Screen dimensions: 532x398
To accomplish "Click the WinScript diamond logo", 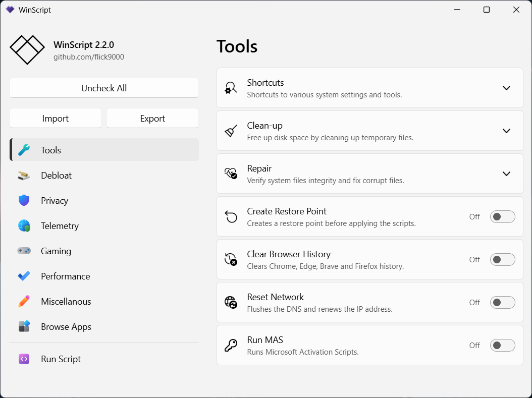I will [x=27, y=49].
